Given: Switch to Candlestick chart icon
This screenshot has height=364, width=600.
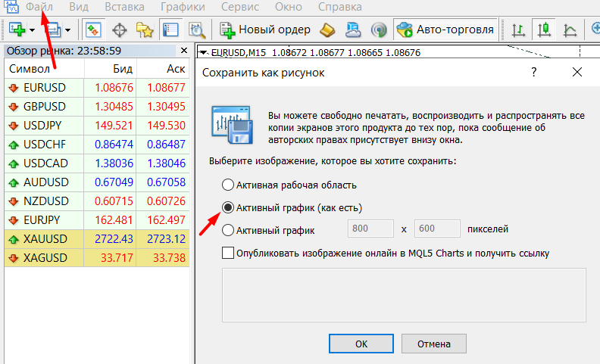Looking at the screenshot, I should (544, 30).
